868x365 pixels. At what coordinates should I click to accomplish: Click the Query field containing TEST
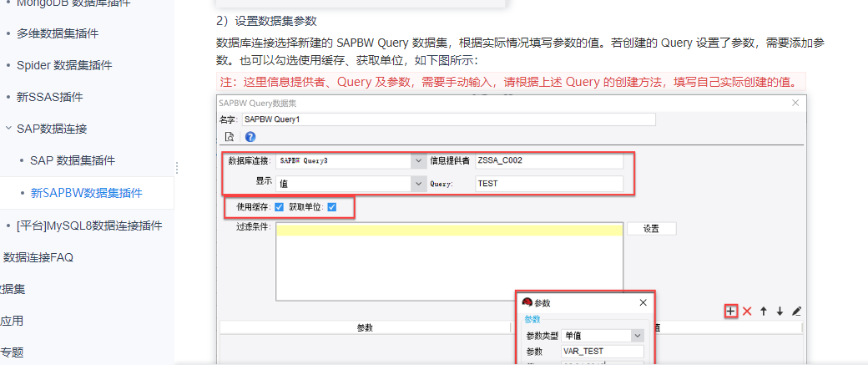[x=548, y=183]
